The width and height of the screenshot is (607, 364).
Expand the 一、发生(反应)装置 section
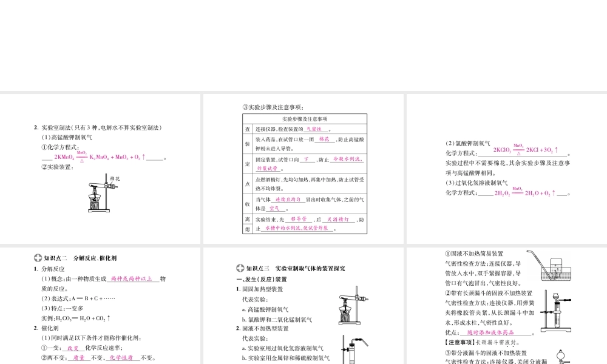[262, 278]
